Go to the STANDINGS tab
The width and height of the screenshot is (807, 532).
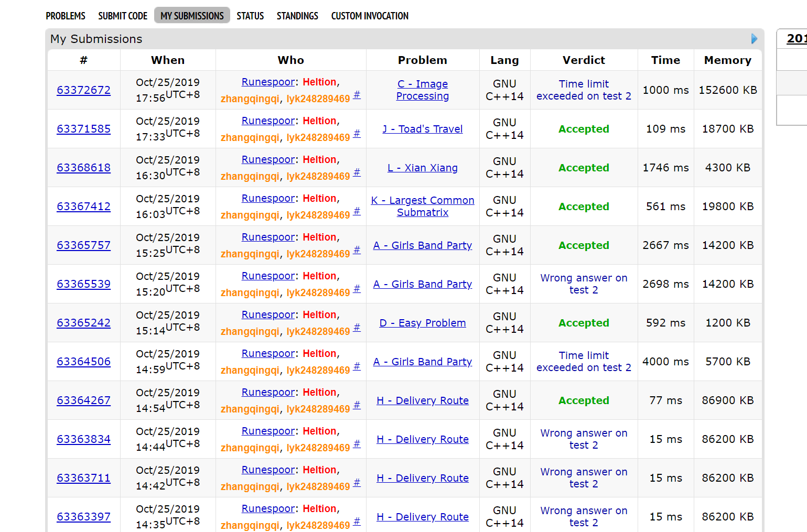(297, 16)
